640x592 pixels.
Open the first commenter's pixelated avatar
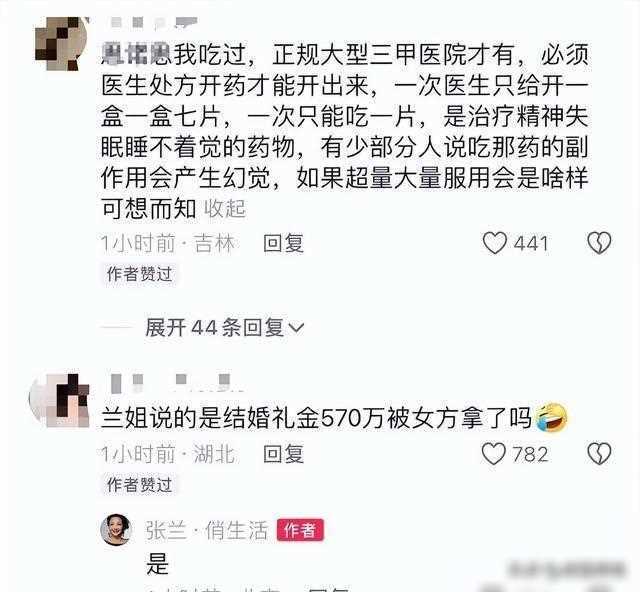tap(62, 44)
